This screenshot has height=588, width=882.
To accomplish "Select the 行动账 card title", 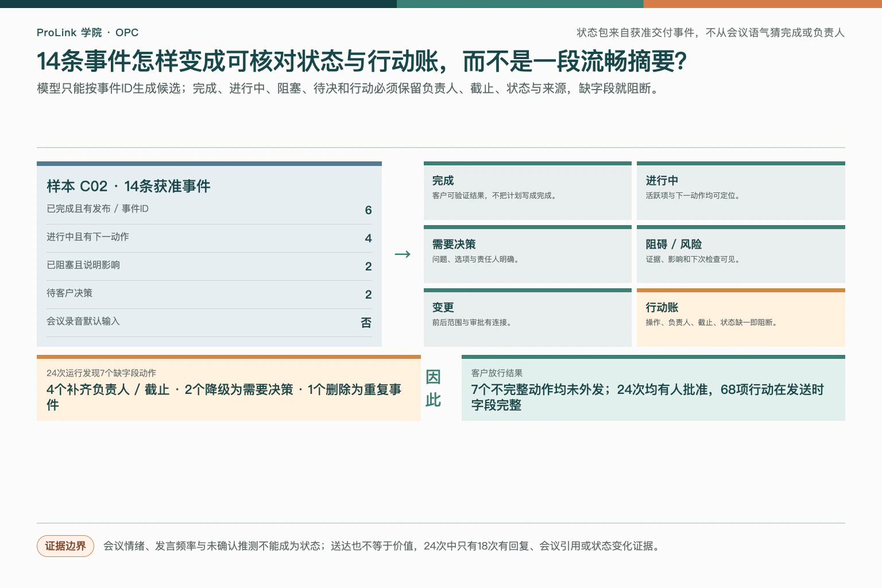I will click(x=662, y=307).
